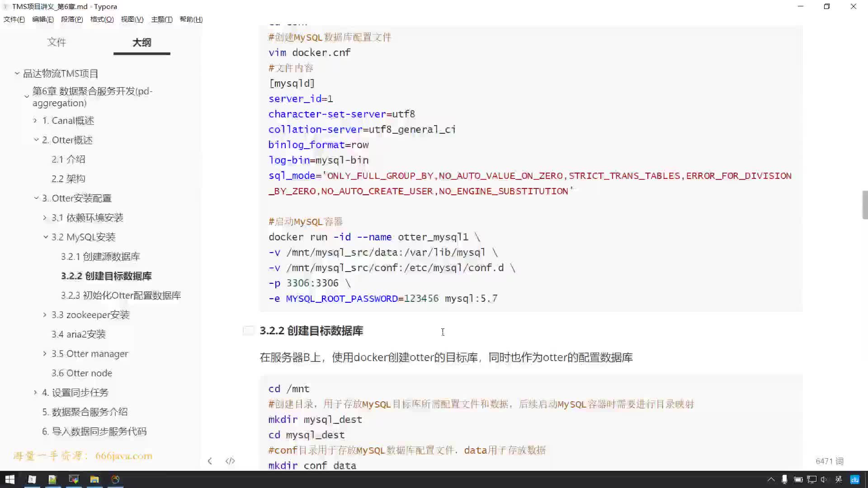This screenshot has height=488, width=868.
Task: Open Windows Start menu
Action: coord(9,479)
